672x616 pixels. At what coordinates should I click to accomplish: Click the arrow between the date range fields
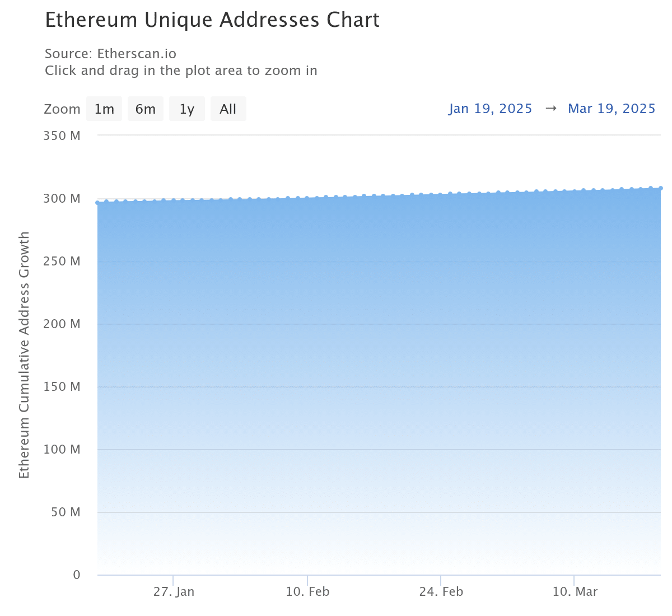point(550,109)
